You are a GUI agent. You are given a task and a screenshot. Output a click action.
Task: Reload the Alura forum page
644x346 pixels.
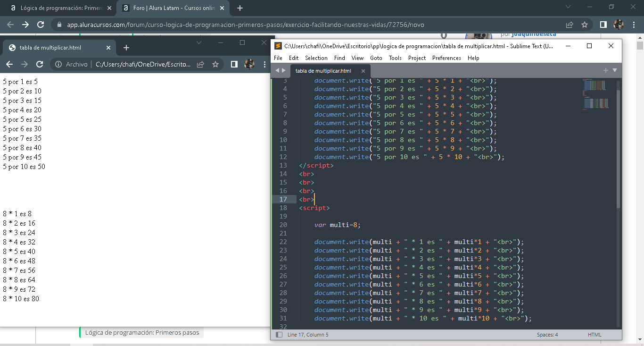tap(41, 25)
